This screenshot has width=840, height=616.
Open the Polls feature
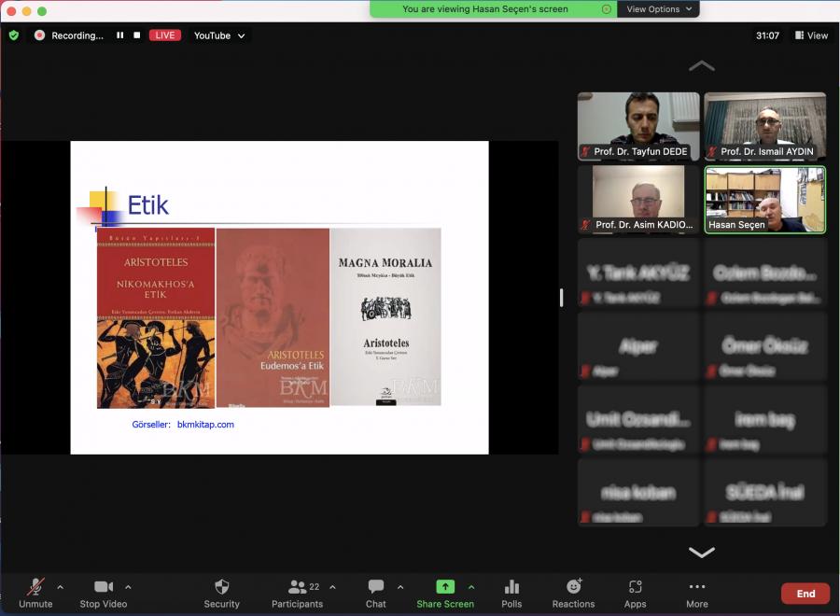click(x=511, y=594)
